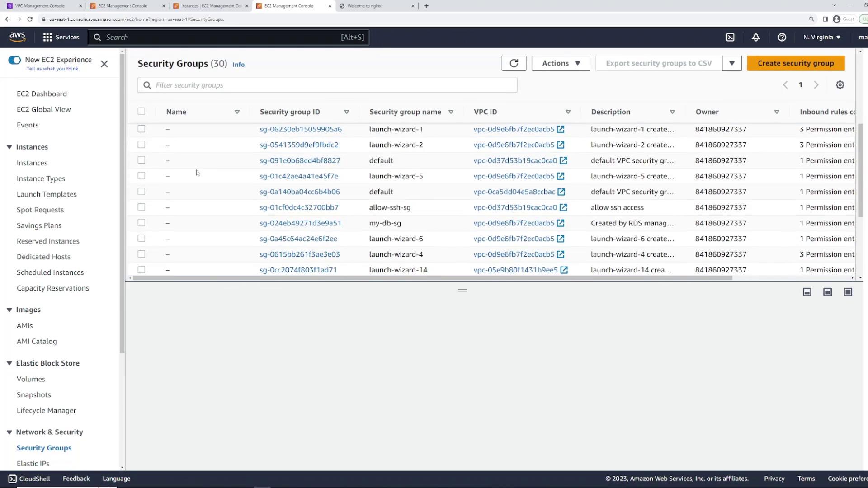868x488 pixels.
Task: Click the help question mark icon
Action: click(x=782, y=38)
